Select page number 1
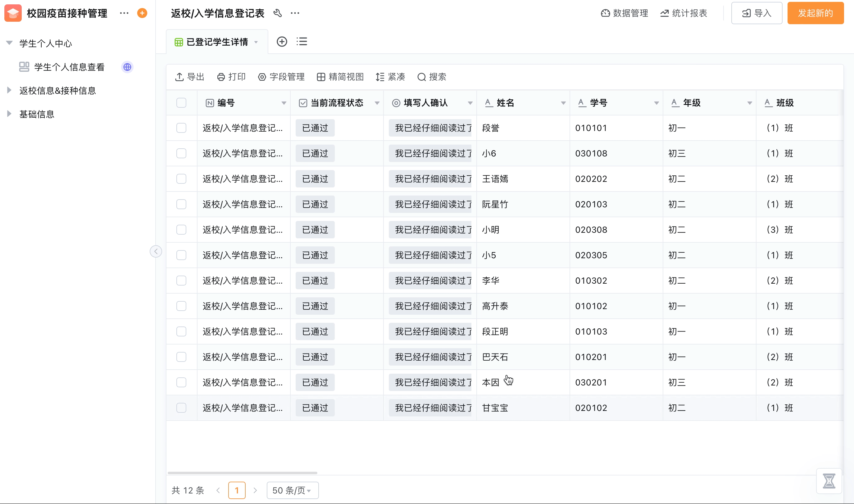The image size is (854, 504). pos(237,490)
